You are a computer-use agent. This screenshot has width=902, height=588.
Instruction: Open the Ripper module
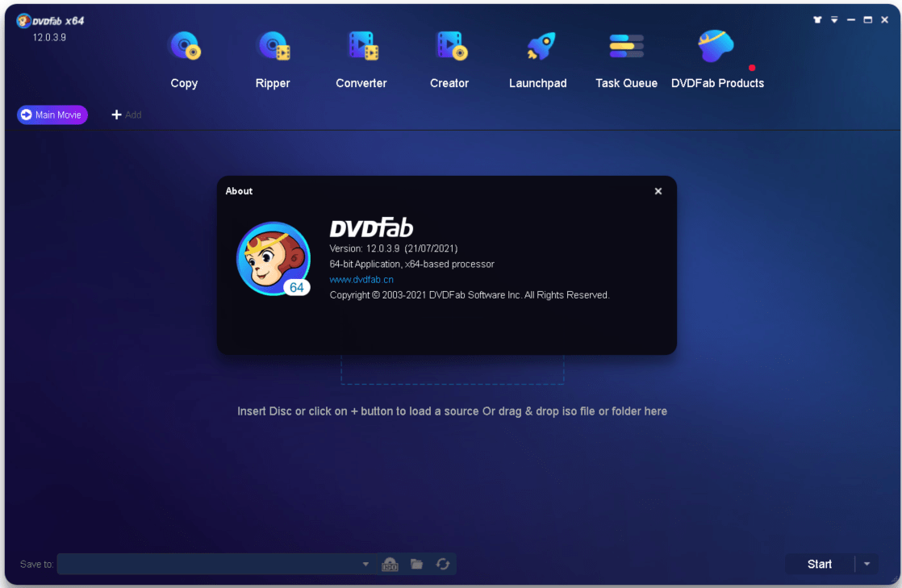(x=273, y=60)
